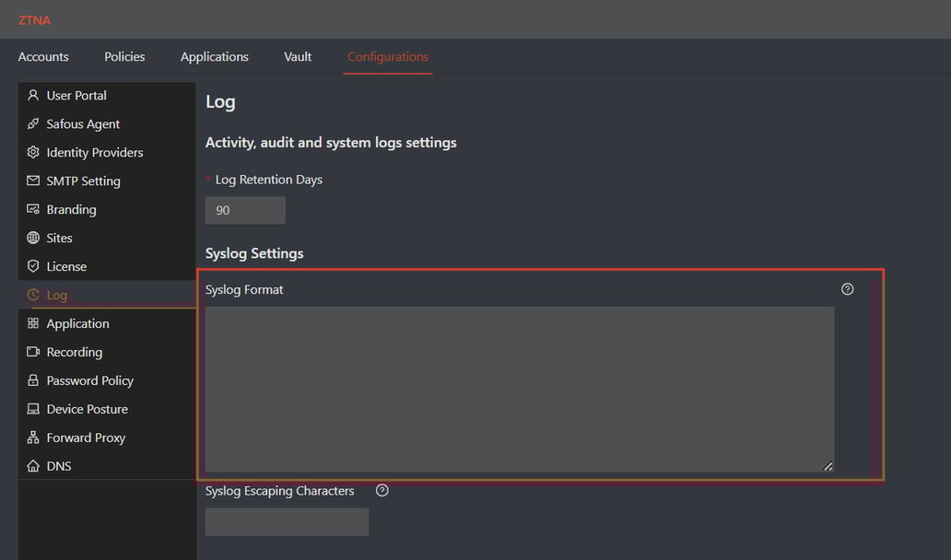
Task: Click the globe icon next to Sites
Action: (32, 238)
